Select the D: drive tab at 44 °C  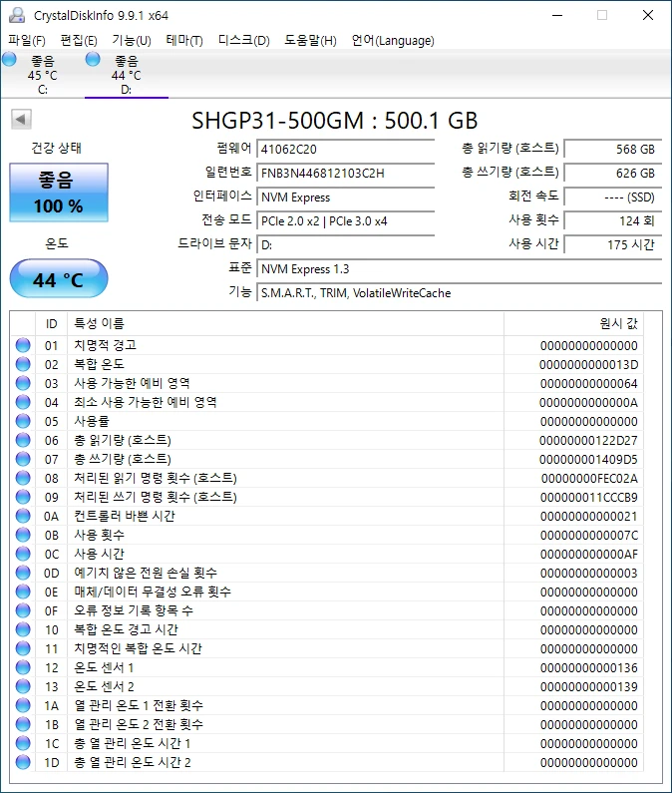pos(127,75)
